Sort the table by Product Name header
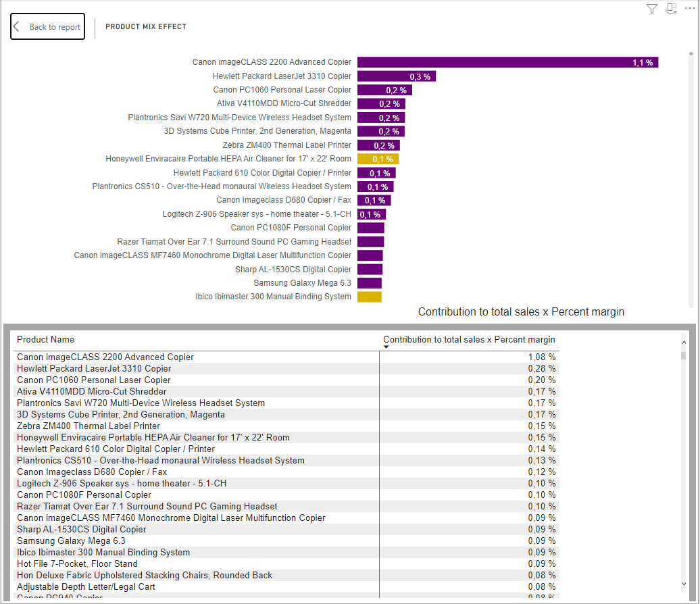Screen dimensions: 700x604 pyautogui.click(x=45, y=339)
